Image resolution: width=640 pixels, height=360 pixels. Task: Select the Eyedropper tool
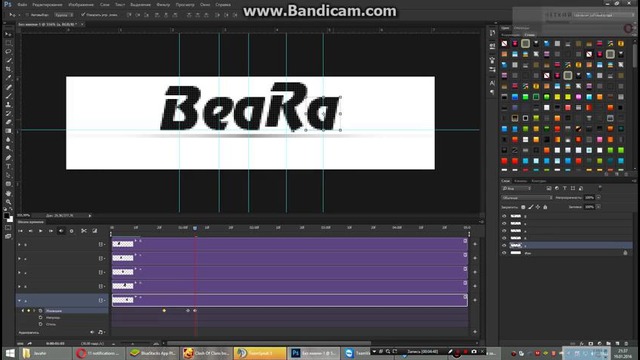click(8, 78)
